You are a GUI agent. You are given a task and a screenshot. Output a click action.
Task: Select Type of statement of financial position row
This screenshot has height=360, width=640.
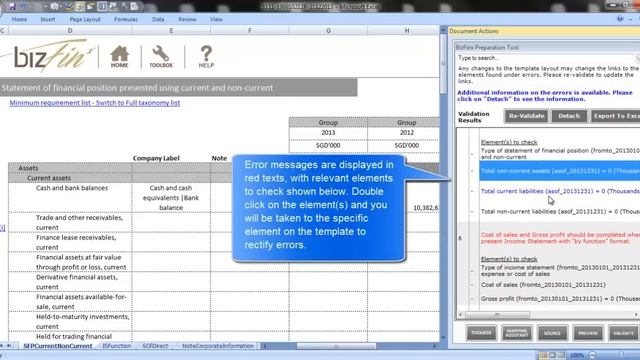pos(560,153)
